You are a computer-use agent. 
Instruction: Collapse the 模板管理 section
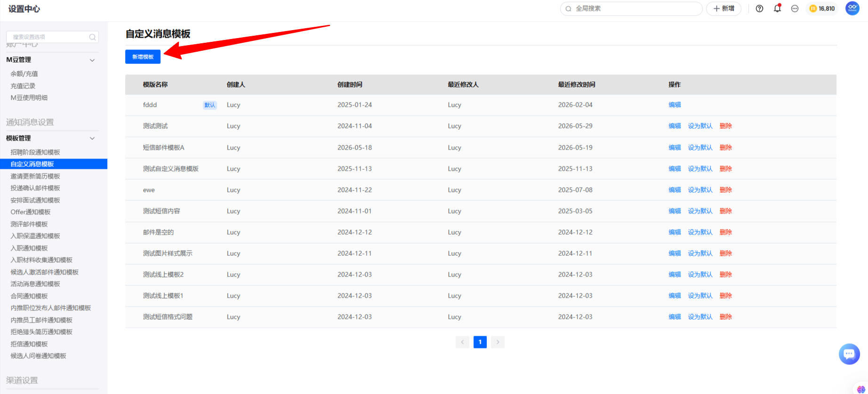click(92, 138)
